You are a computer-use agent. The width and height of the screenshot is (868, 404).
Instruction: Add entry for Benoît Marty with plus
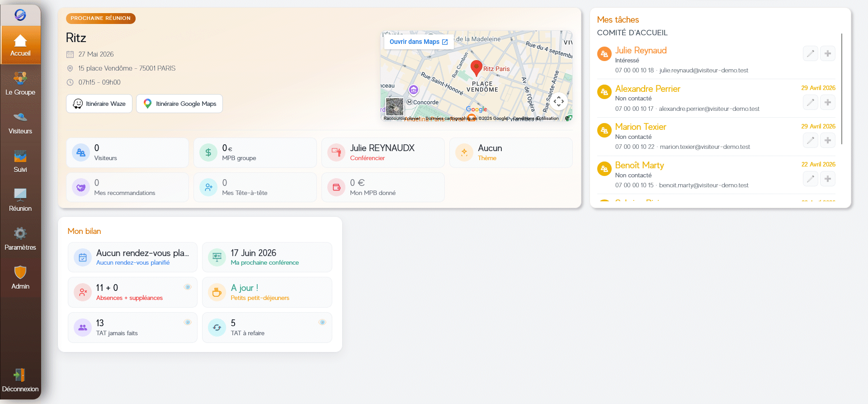pos(828,179)
